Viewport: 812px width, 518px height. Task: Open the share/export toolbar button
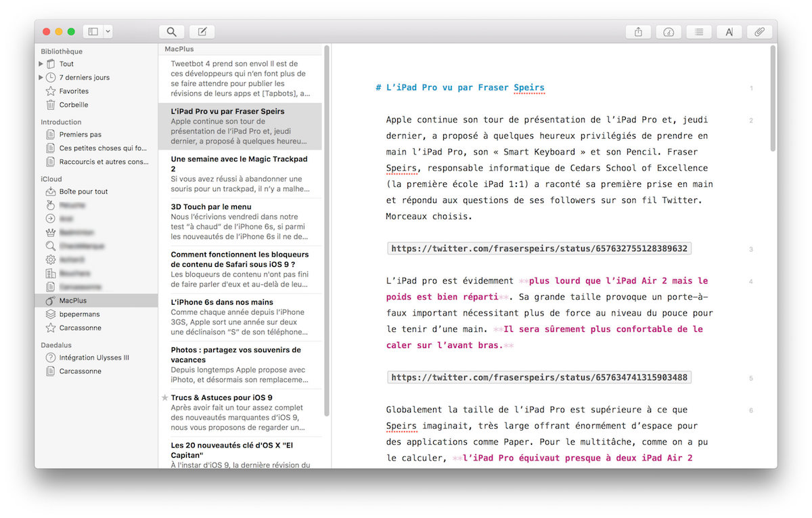point(638,32)
